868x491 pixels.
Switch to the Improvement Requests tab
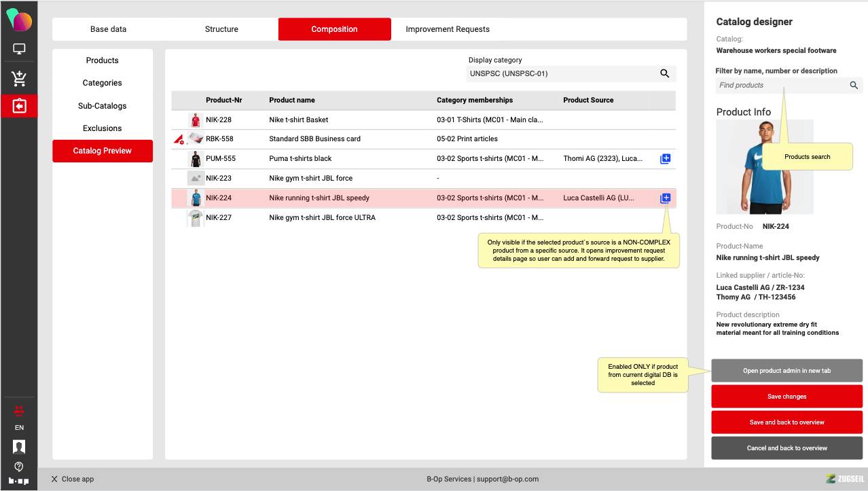tap(448, 29)
